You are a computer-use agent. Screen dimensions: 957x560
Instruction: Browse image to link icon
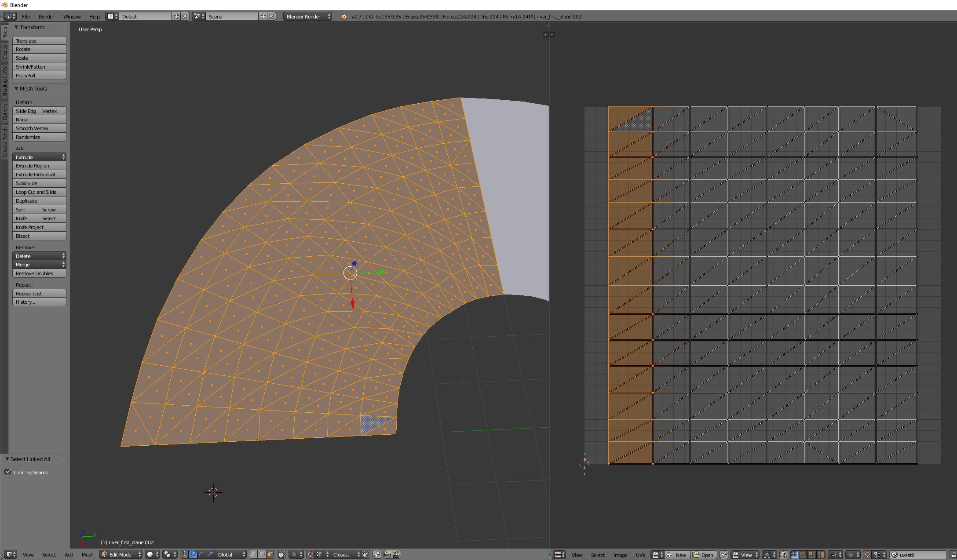tap(657, 555)
